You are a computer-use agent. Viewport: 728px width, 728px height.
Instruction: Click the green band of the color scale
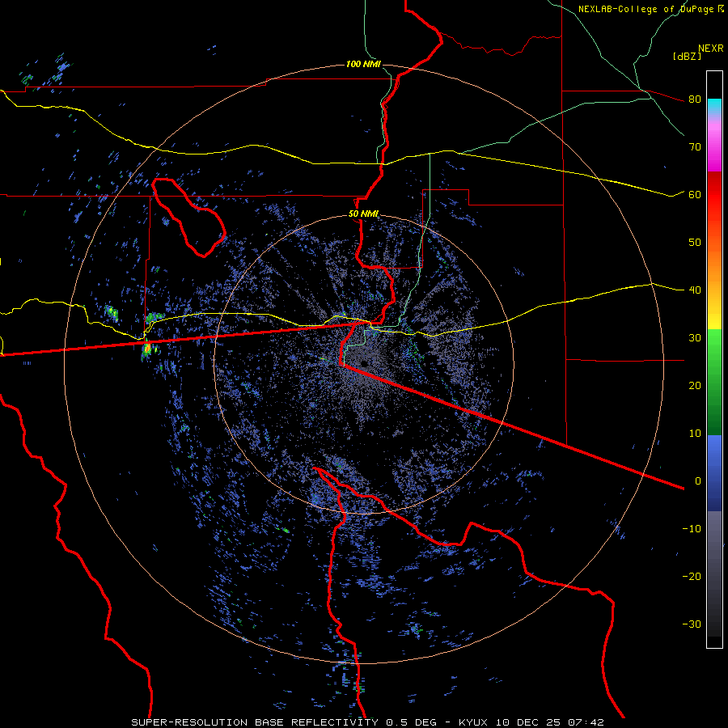coord(714,382)
